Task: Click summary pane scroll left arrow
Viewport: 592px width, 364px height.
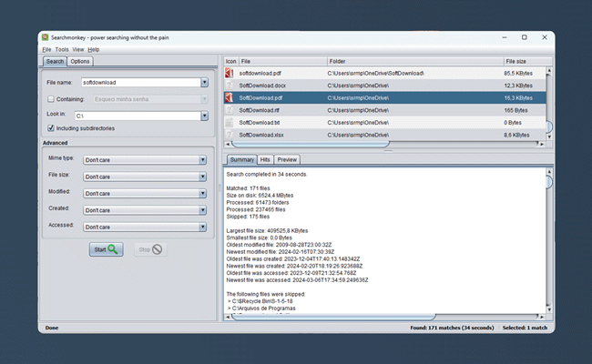Action: 228,317
